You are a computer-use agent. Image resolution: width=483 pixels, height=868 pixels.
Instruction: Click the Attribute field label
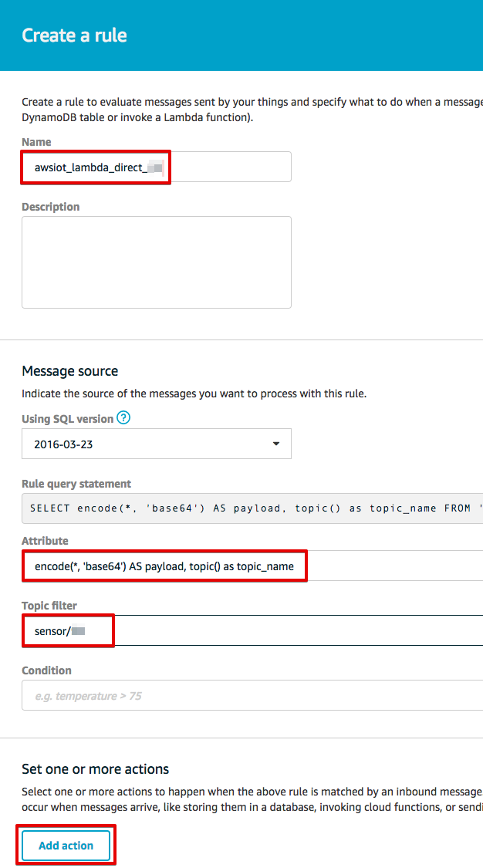(45, 541)
